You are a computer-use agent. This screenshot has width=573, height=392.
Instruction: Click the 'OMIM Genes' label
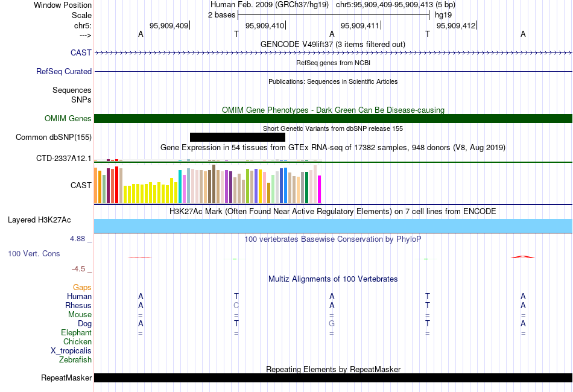pyautogui.click(x=68, y=118)
